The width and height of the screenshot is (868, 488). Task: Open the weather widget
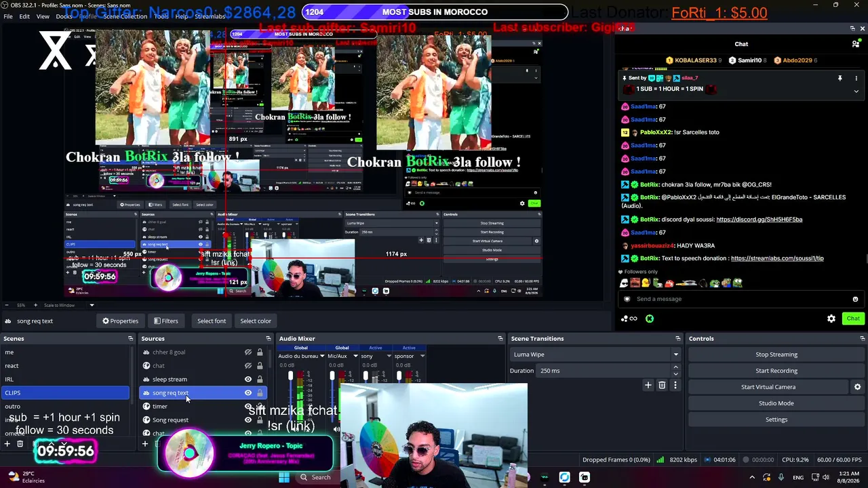tap(27, 477)
